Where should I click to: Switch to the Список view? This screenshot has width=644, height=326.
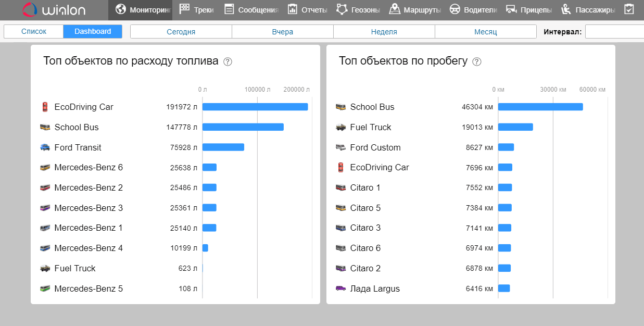34,32
